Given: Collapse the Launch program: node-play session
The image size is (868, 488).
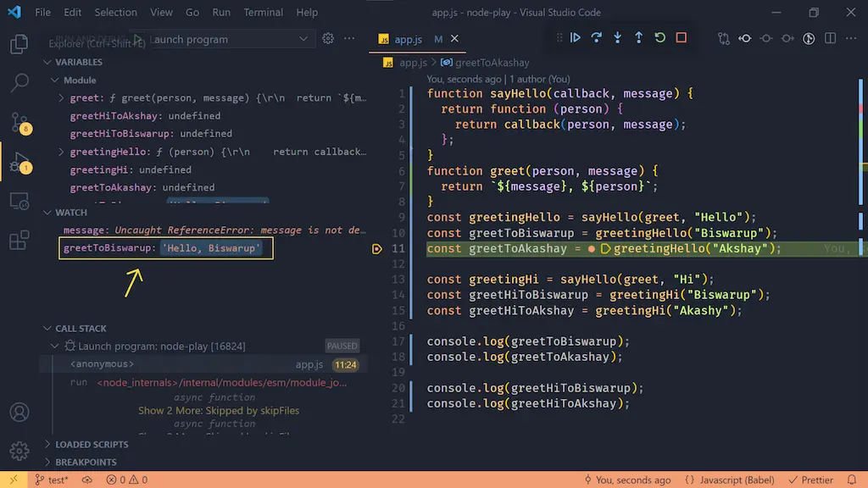Looking at the screenshot, I should (55, 347).
